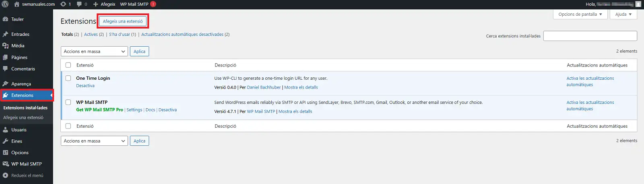Click the Descripció column header
The image size is (644, 184).
pyautogui.click(x=225, y=65)
